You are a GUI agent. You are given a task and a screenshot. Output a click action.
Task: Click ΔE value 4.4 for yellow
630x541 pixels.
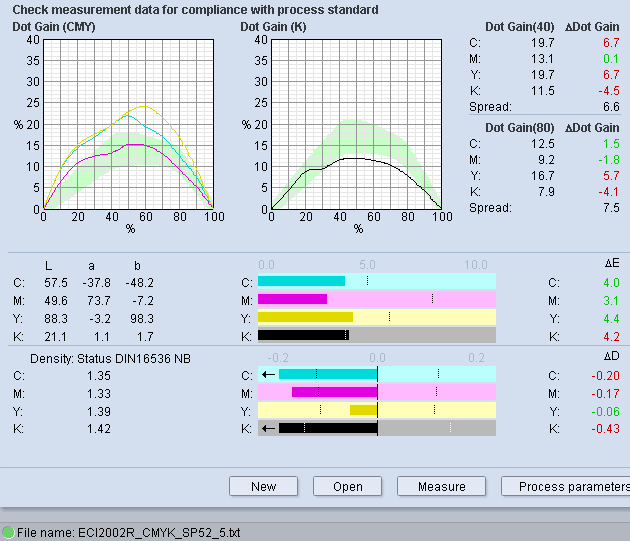click(x=611, y=319)
